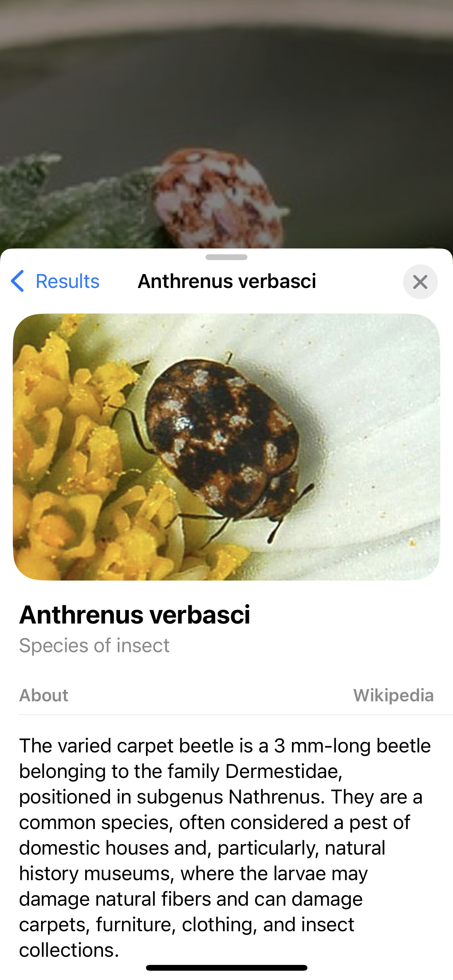Tap the word Dermestidae in description
This screenshot has width=453, height=980.
click(x=283, y=771)
